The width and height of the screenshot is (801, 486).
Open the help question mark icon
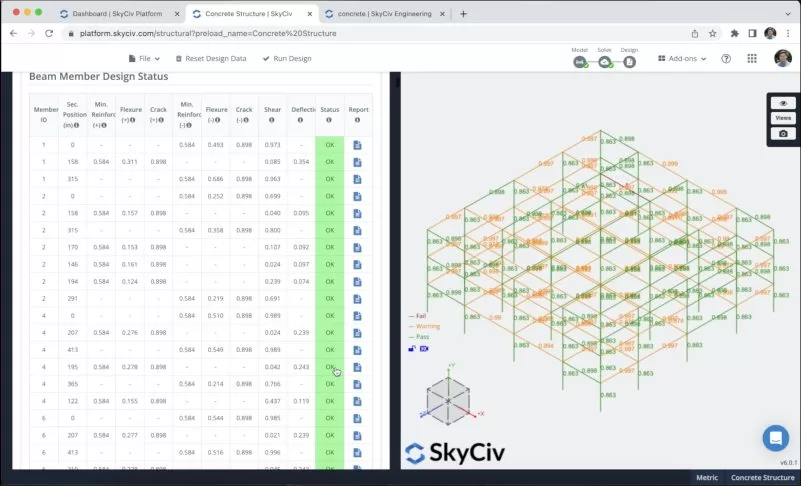(726, 59)
